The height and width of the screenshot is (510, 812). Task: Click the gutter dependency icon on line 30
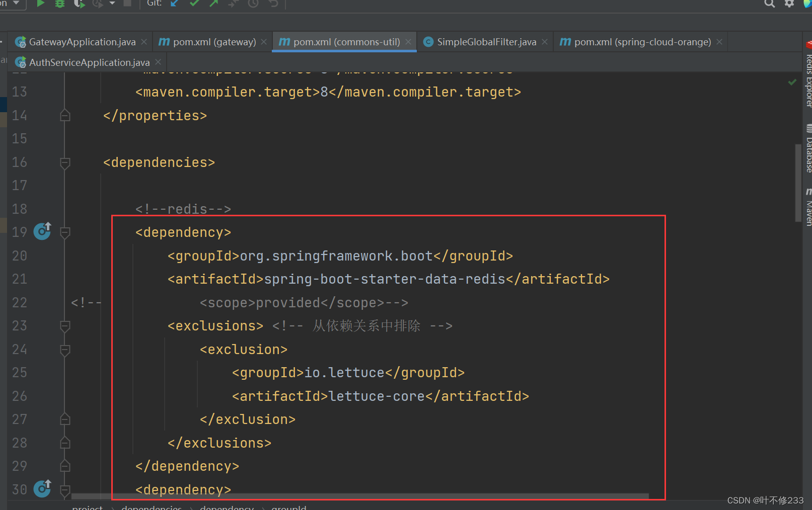point(42,489)
